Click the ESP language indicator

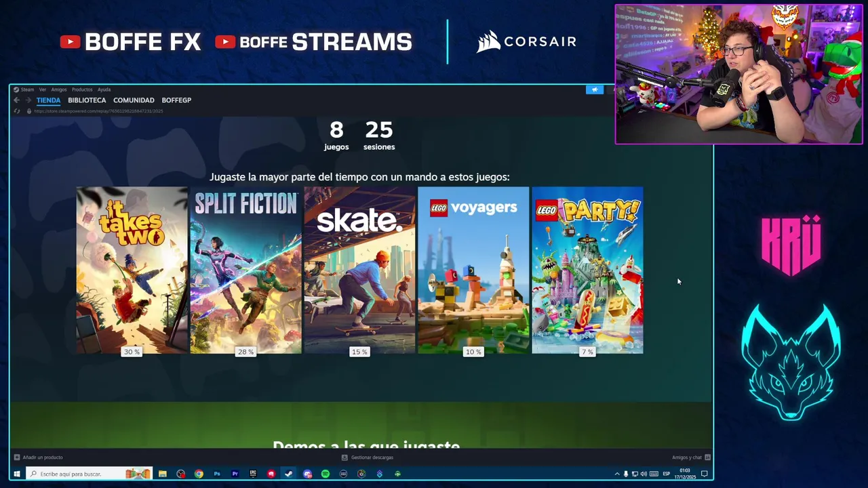(667, 474)
